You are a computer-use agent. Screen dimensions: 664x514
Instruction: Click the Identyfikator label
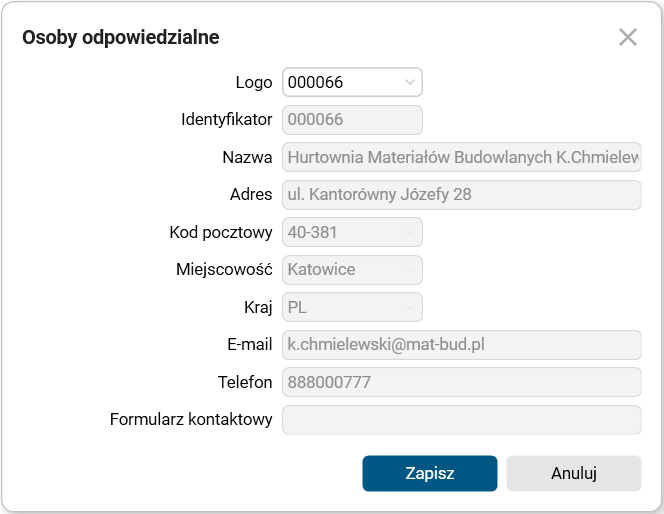click(x=226, y=120)
